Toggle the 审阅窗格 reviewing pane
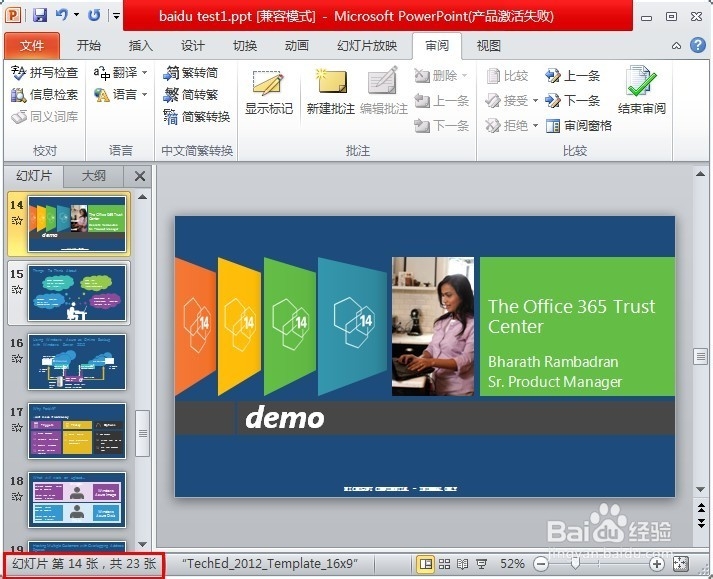The width and height of the screenshot is (713, 579). point(578,125)
